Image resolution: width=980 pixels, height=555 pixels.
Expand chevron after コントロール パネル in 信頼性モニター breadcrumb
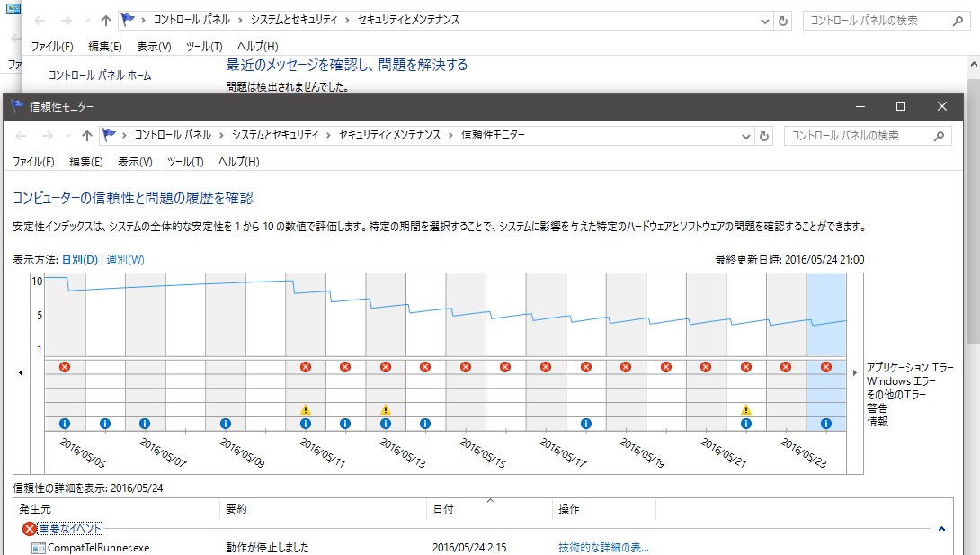pyautogui.click(x=220, y=135)
